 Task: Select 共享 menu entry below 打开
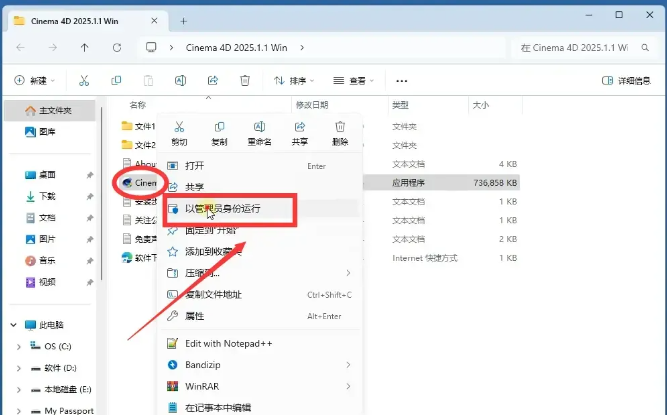259,187
